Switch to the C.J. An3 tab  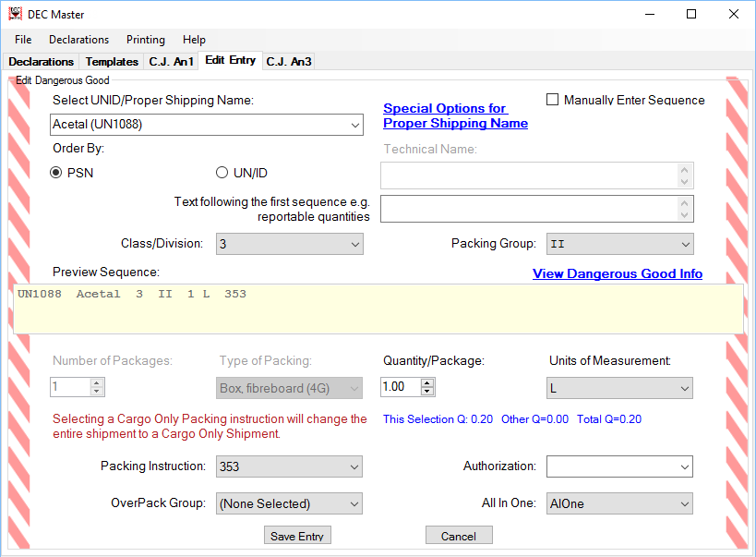pos(288,62)
